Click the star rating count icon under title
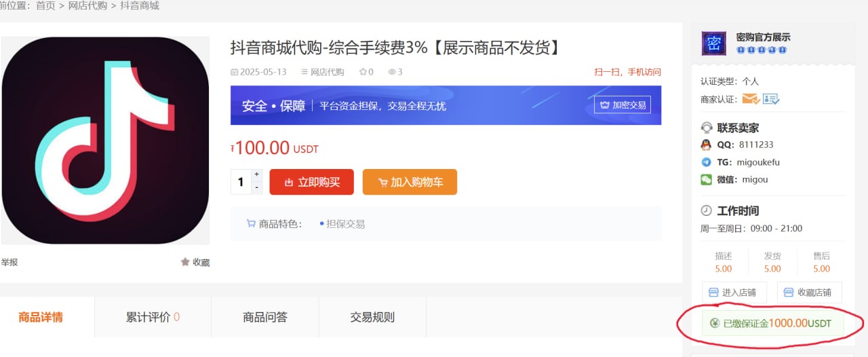 click(363, 72)
